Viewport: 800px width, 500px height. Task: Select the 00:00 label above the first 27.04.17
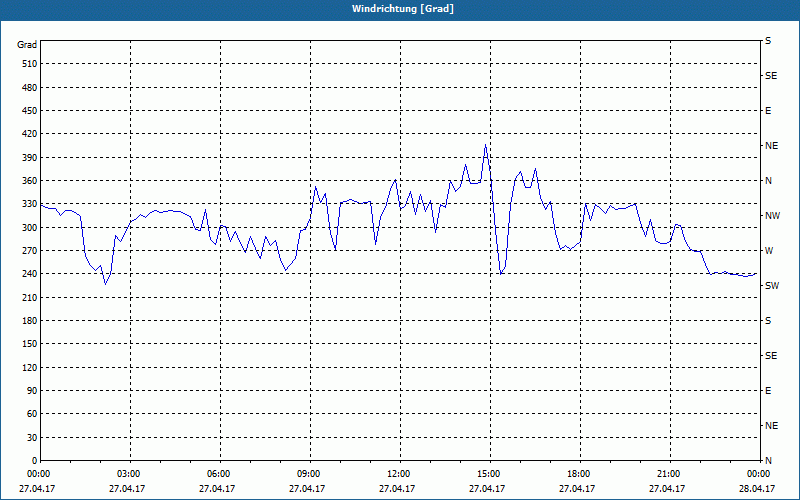coord(38,473)
